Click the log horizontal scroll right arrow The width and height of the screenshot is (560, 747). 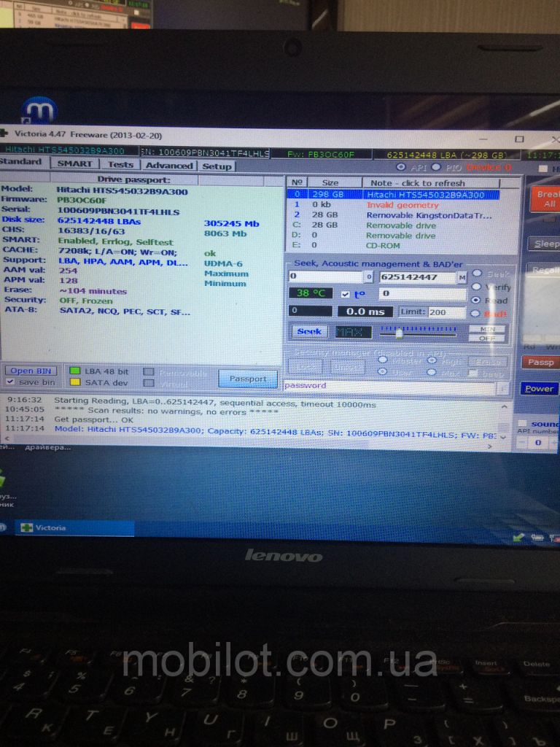point(491,446)
